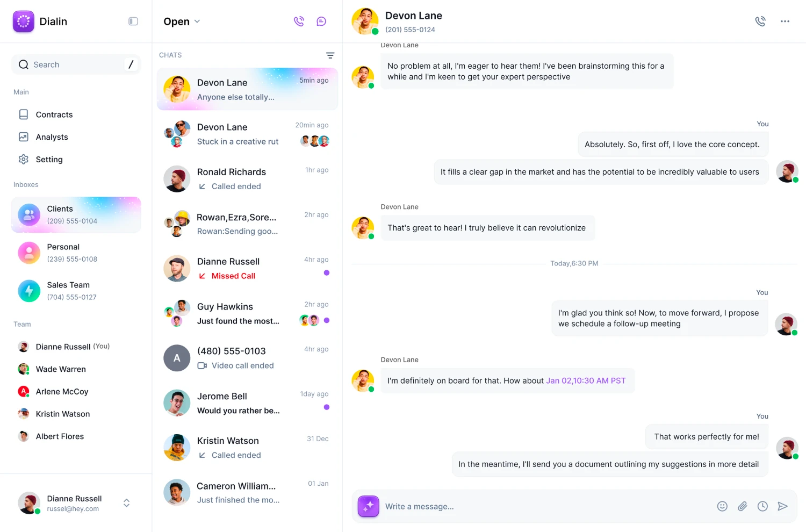
Task: Click the phone call icon in chat header
Action: [760, 21]
